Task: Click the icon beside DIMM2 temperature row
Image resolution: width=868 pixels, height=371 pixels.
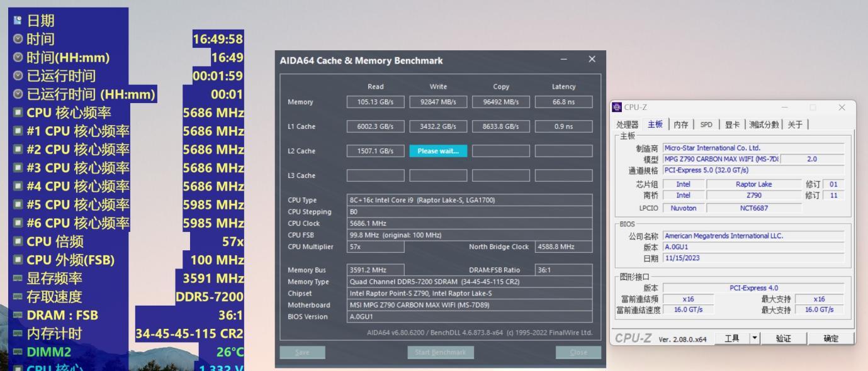Action: click(x=18, y=352)
